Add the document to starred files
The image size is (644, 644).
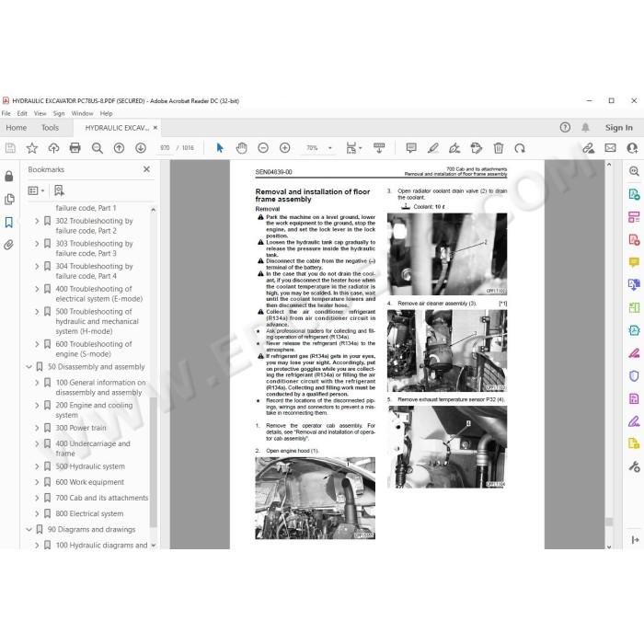pyautogui.click(x=31, y=148)
